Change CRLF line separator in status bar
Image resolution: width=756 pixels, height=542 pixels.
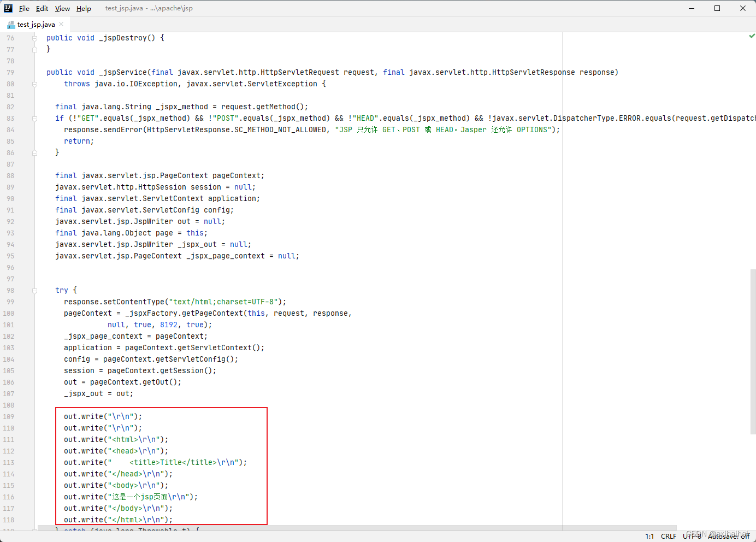pos(669,537)
